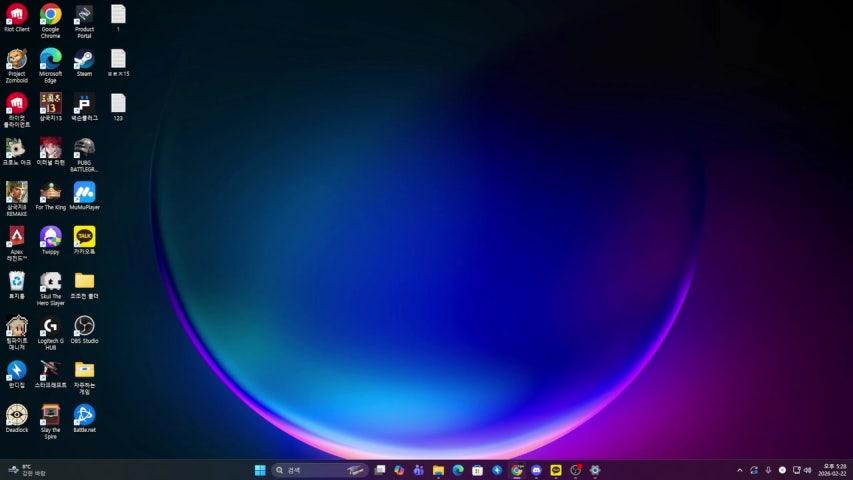
Task: Open the Google Chrome desktop shortcut
Action: click(x=50, y=15)
